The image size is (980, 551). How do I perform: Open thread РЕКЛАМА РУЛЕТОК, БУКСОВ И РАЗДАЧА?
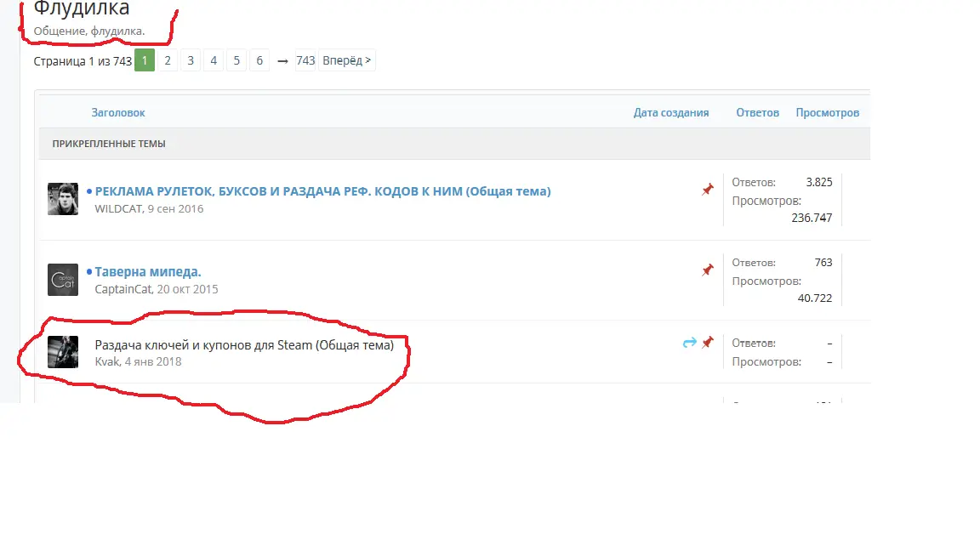(x=322, y=191)
